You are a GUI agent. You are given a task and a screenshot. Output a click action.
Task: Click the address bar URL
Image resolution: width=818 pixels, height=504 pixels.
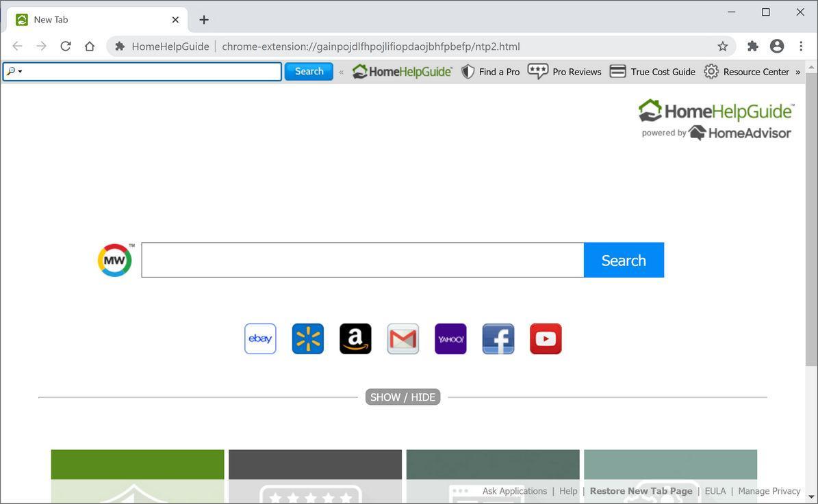tap(371, 47)
